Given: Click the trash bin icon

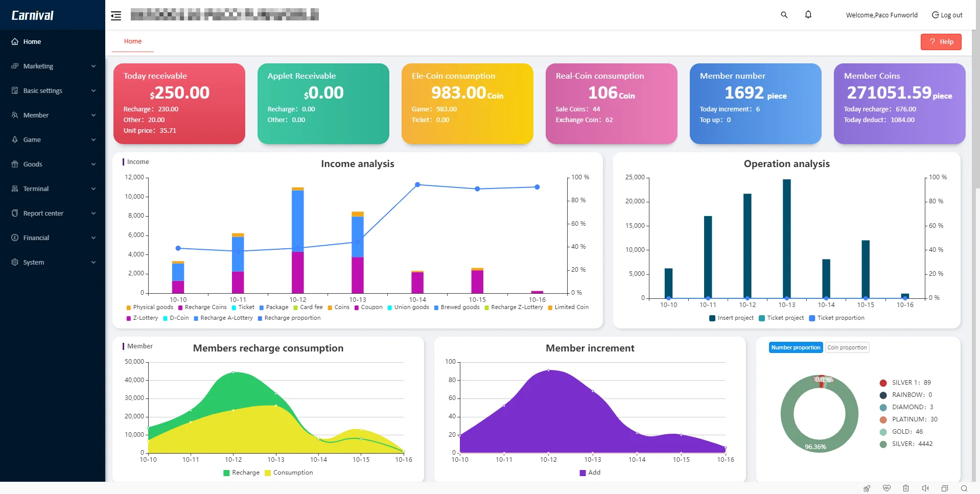Looking at the screenshot, I should tap(906, 488).
